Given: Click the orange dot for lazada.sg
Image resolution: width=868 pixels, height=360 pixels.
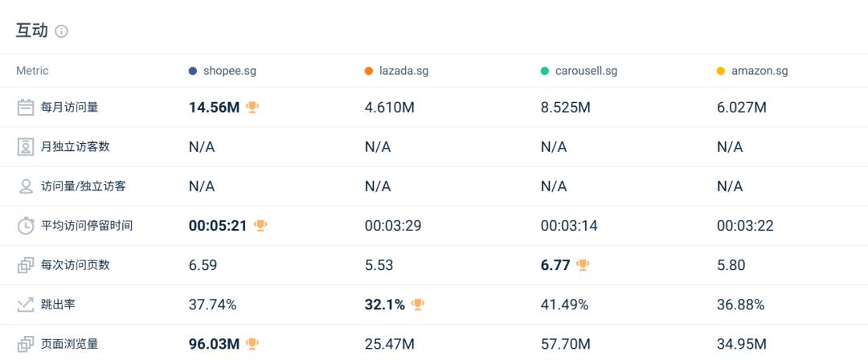Looking at the screenshot, I should click(x=369, y=71).
